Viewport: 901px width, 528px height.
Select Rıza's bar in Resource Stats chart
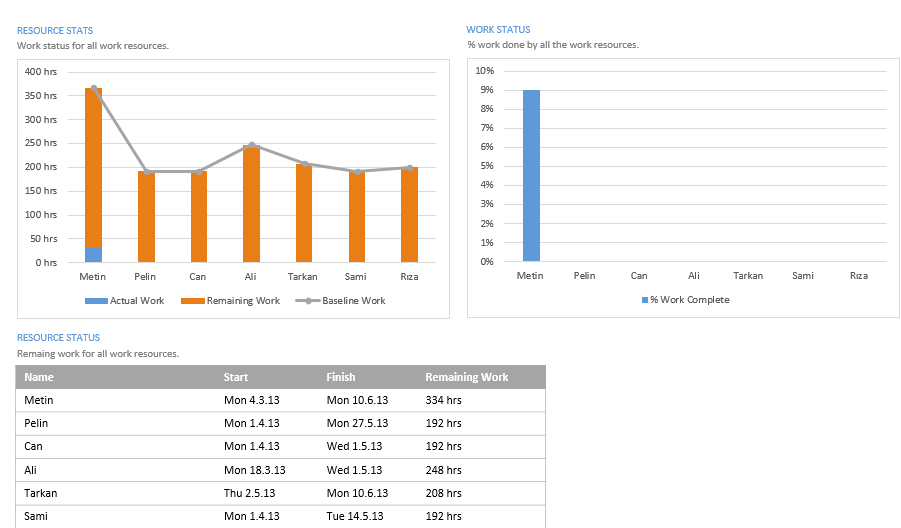(409, 215)
